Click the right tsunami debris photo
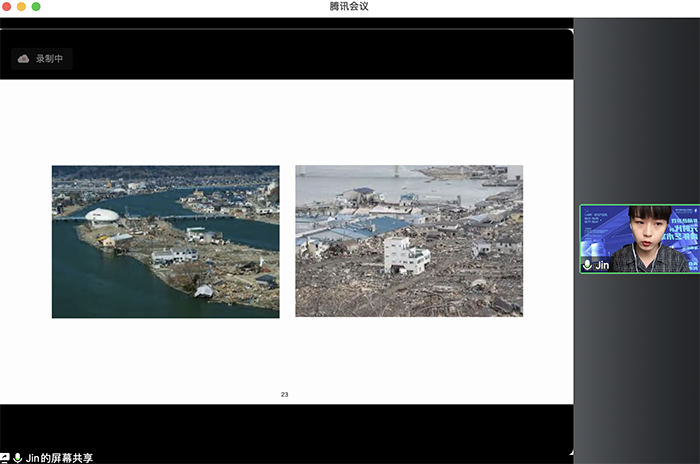Screen dimensions: 700x464 tap(408, 241)
